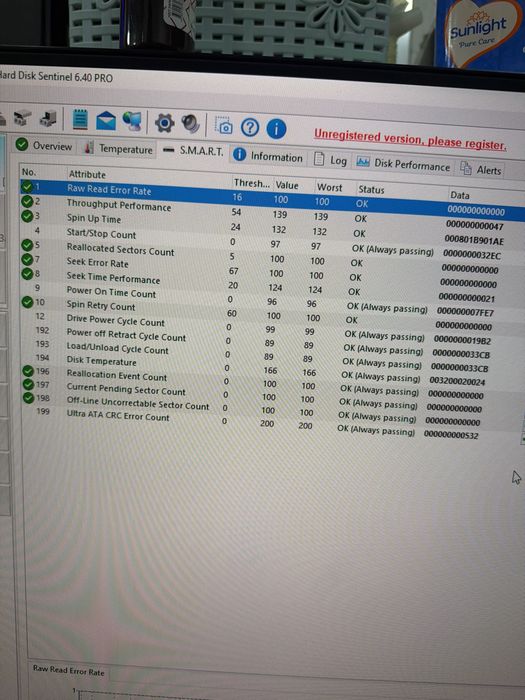Open the Log tab
Image resolution: width=525 pixels, height=700 pixels.
(331, 160)
